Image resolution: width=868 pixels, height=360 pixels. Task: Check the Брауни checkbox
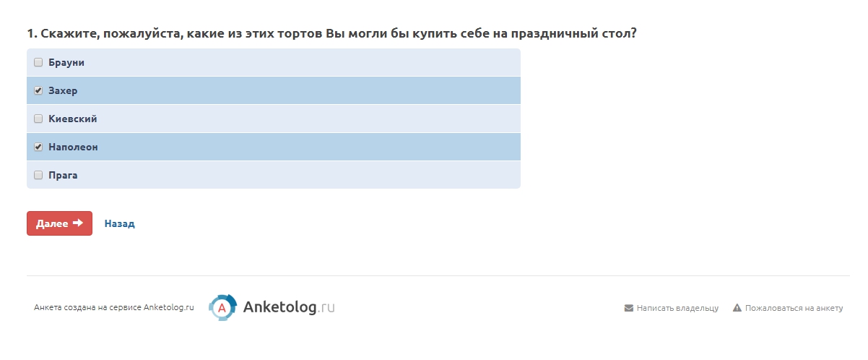tap(38, 63)
